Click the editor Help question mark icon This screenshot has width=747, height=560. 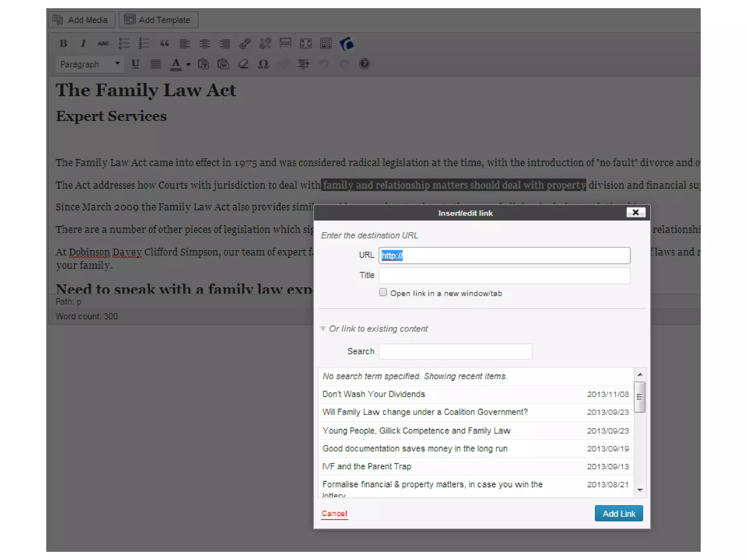pos(364,64)
